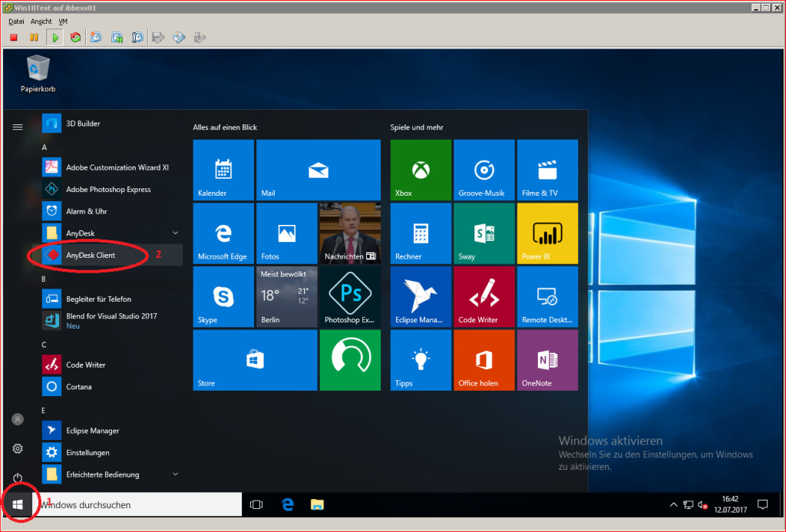The height and width of the screenshot is (532, 786).
Task: Click the red stop VM toolbar button
Action: coord(14,38)
